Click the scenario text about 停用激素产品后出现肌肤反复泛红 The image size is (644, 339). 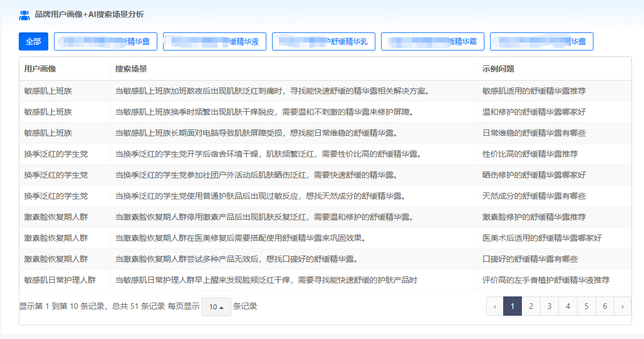click(265, 217)
